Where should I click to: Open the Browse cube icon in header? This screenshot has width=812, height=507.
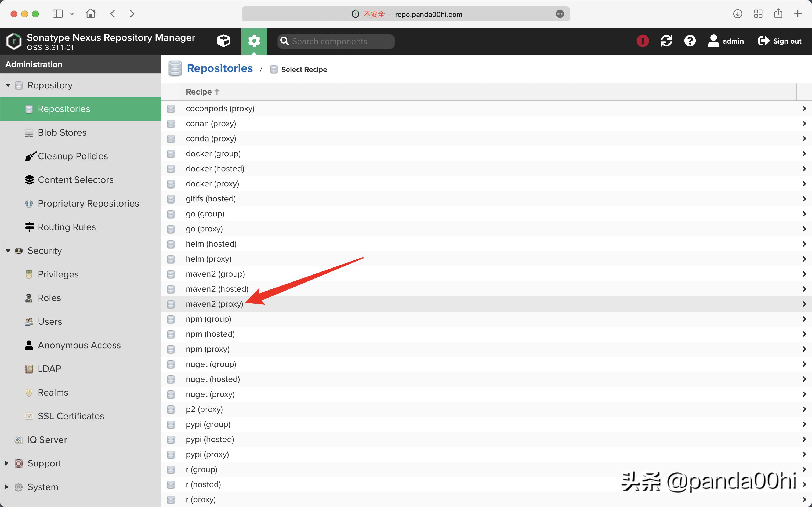coord(223,41)
